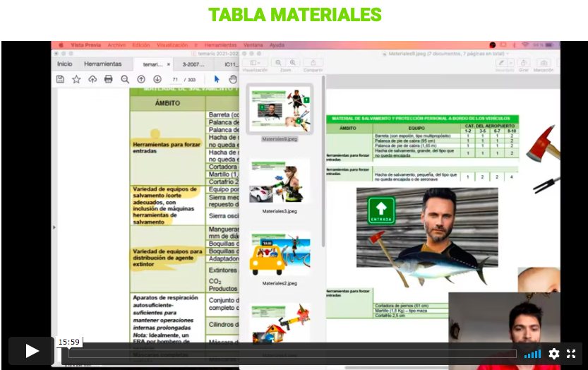588x370 pixels.
Task: Click the Girar rotate button
Action: pos(524,63)
